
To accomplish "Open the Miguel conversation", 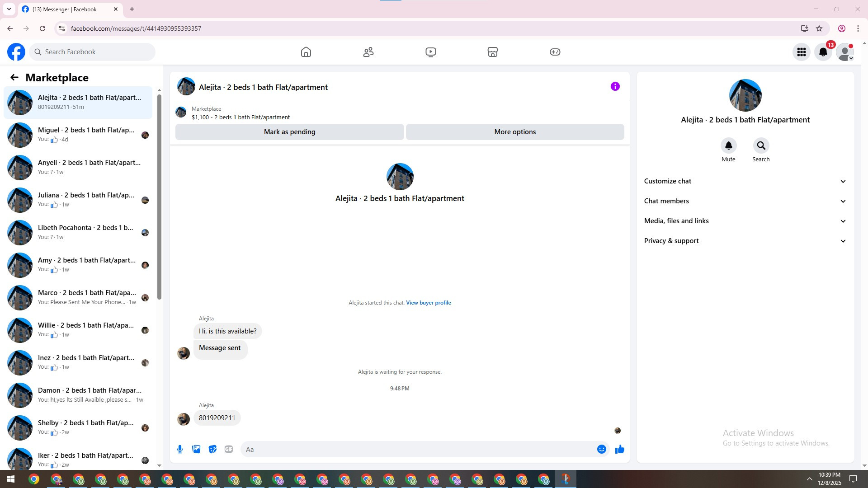I will [78, 135].
